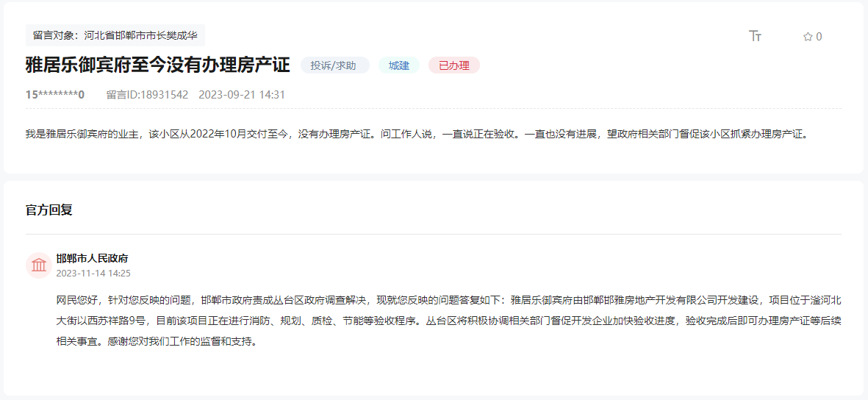Click the reply paragraph beginning 网民您好
The image size is (868, 400).
(x=449, y=321)
